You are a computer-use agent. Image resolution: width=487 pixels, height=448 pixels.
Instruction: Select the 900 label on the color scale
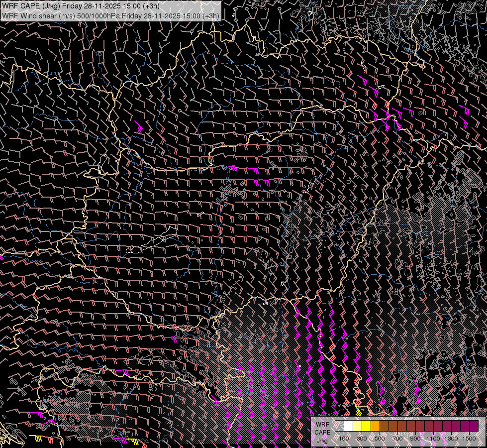415,439
